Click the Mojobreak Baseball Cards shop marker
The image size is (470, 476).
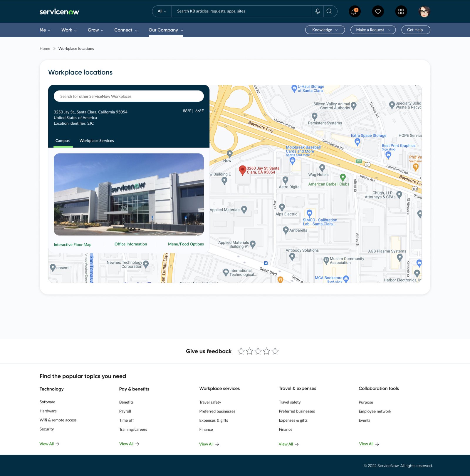pyautogui.click(x=292, y=161)
